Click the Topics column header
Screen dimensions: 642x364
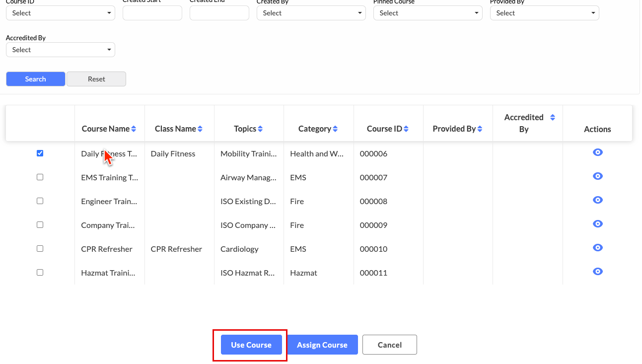point(245,129)
